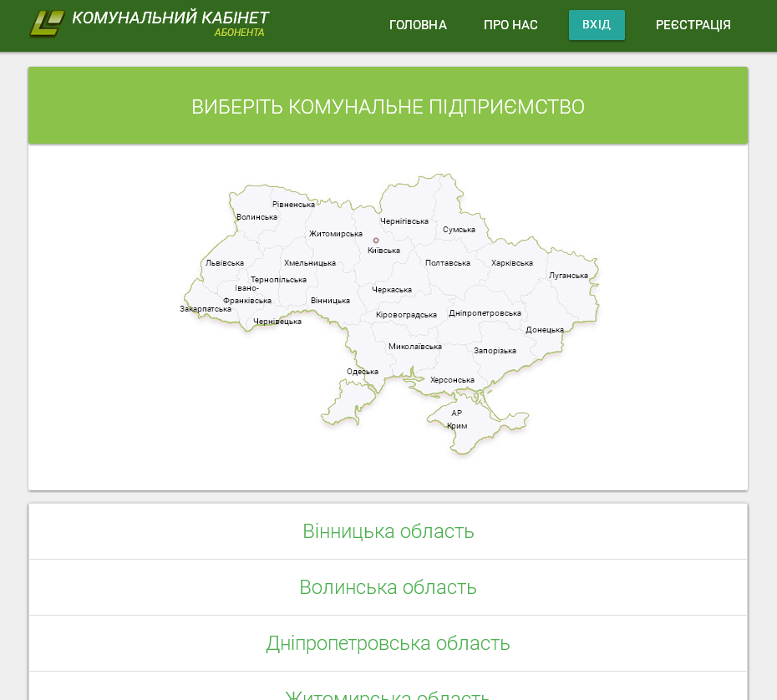The width and height of the screenshot is (777, 700).
Task: Click Сумська region on the map
Action: click(x=459, y=230)
